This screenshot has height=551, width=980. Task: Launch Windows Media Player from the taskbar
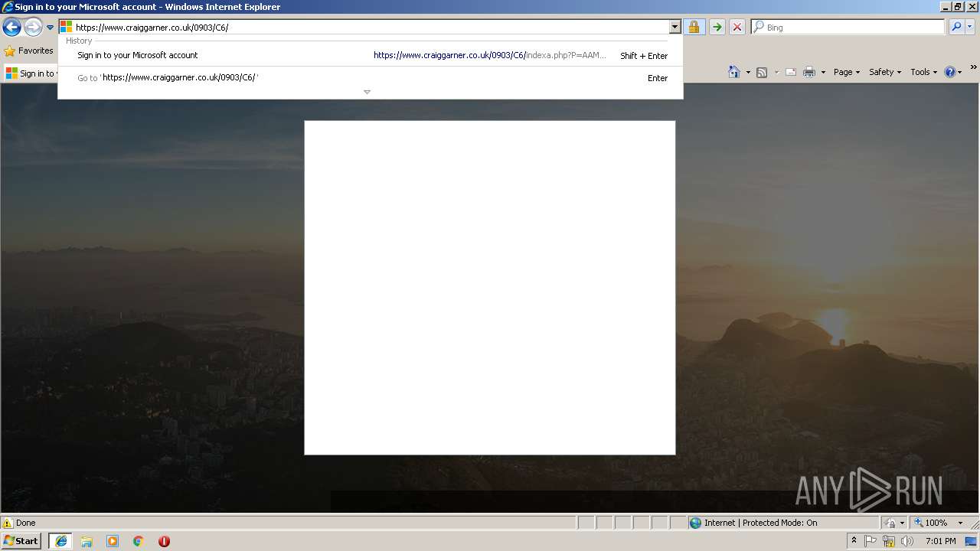(x=113, y=541)
